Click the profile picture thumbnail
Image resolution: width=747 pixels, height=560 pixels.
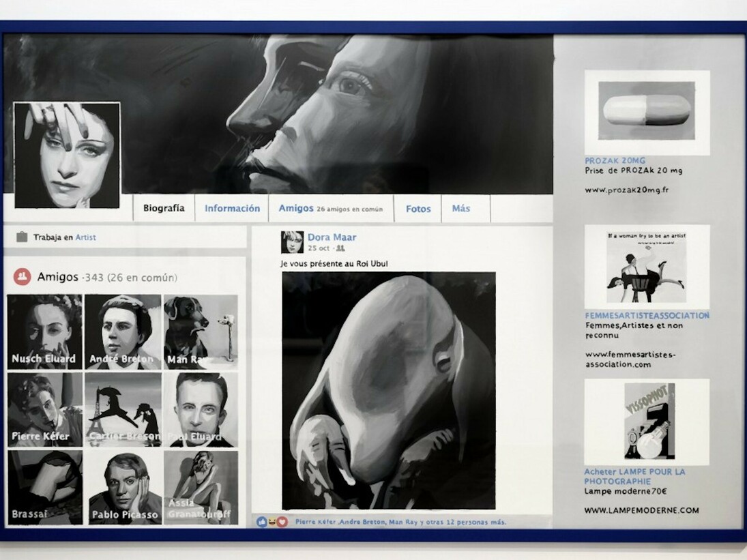[67, 156]
